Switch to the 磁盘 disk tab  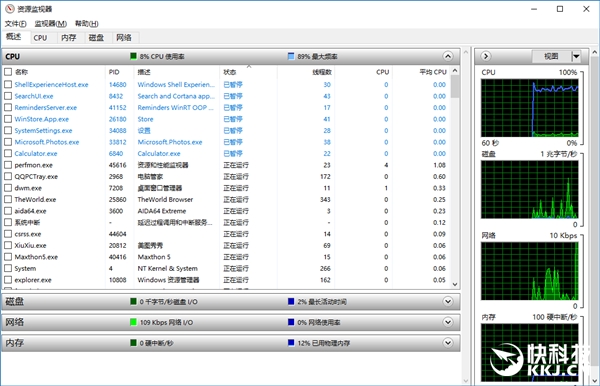click(x=96, y=37)
